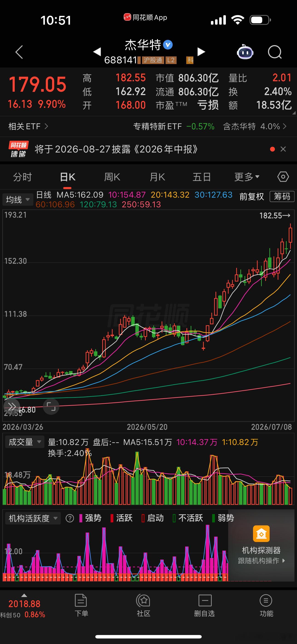Viewport: 297px width, 644px height.
Task: Tap the red notification dot on news bar
Action: (273, 149)
